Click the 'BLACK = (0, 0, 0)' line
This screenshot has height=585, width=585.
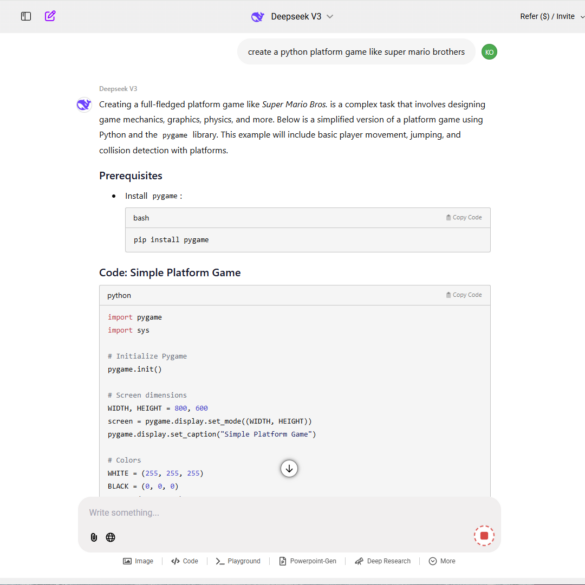tap(143, 487)
